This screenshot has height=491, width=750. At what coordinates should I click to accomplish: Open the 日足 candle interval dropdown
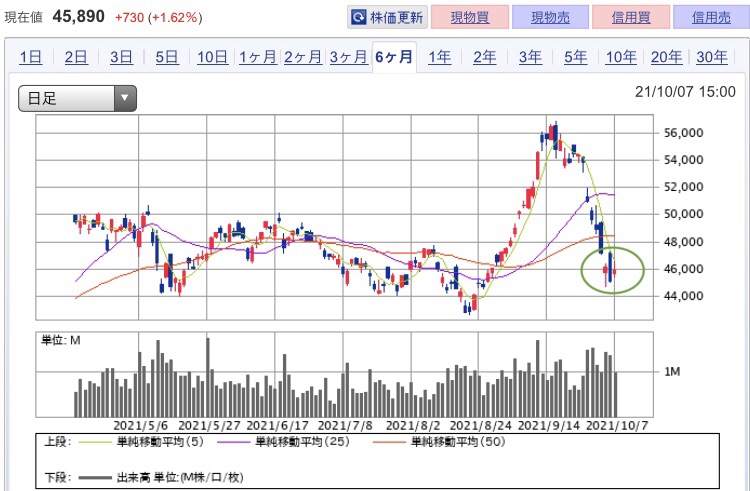pyautogui.click(x=77, y=98)
